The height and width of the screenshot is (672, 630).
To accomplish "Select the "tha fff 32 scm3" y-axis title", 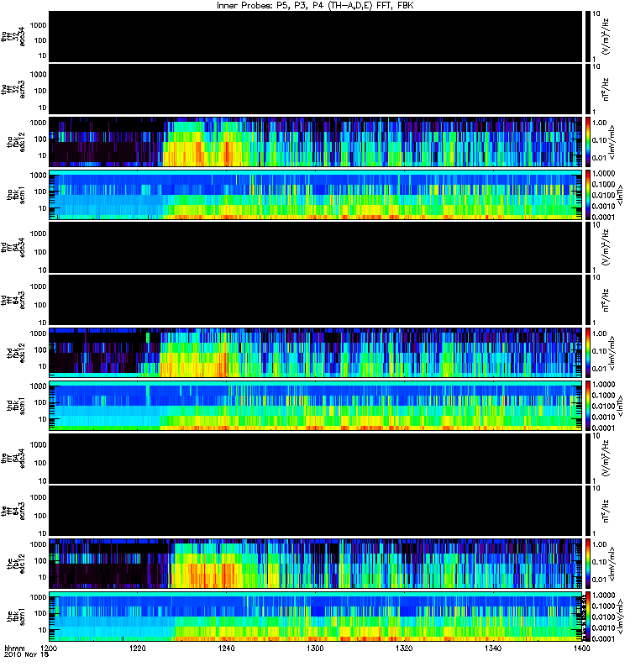I will pyautogui.click(x=13, y=90).
